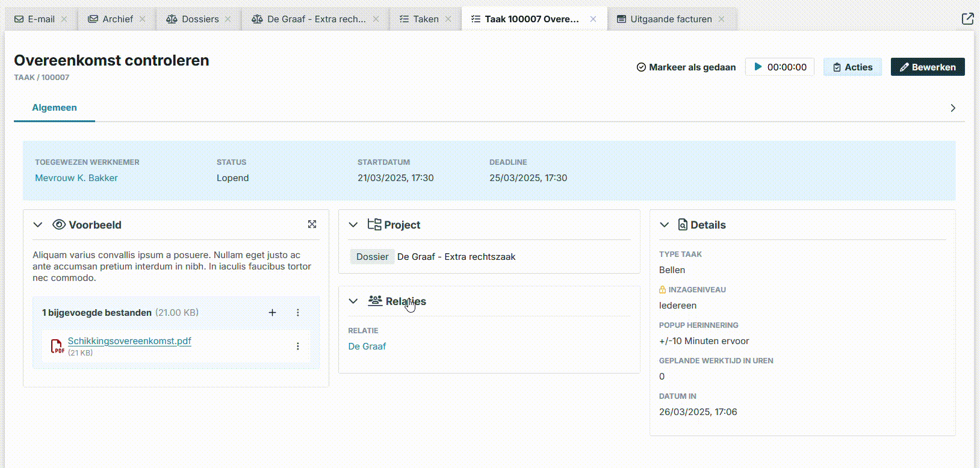
Task: Select deadline 25/03/2025, 17:30
Action: pyautogui.click(x=528, y=178)
